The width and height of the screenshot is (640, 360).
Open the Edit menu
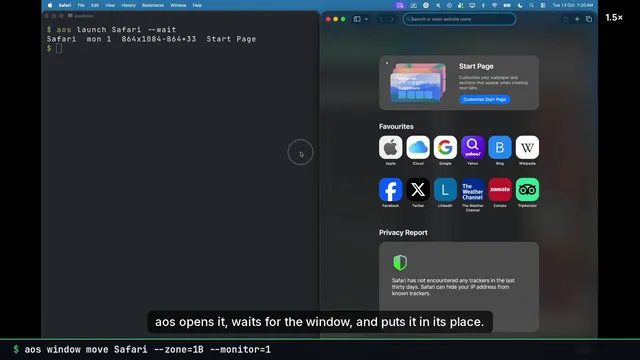[x=95, y=5]
